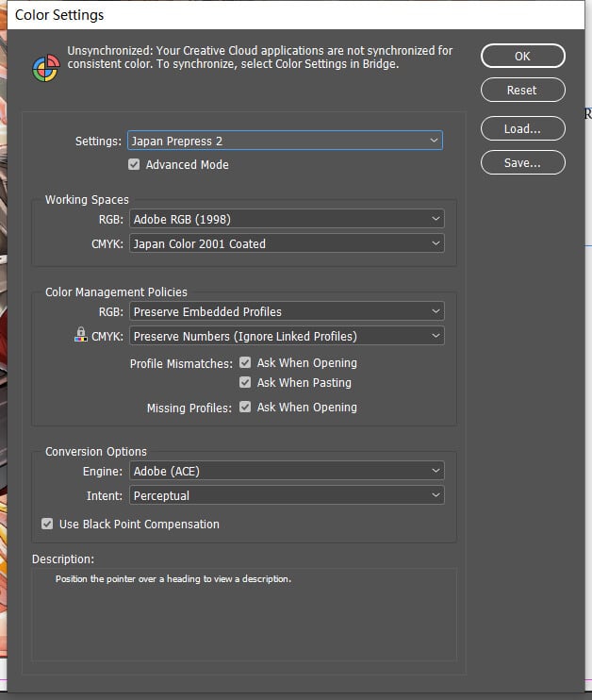This screenshot has height=700, width=592.
Task: Toggle Ask When Pasting checkbox
Action: coord(245,383)
